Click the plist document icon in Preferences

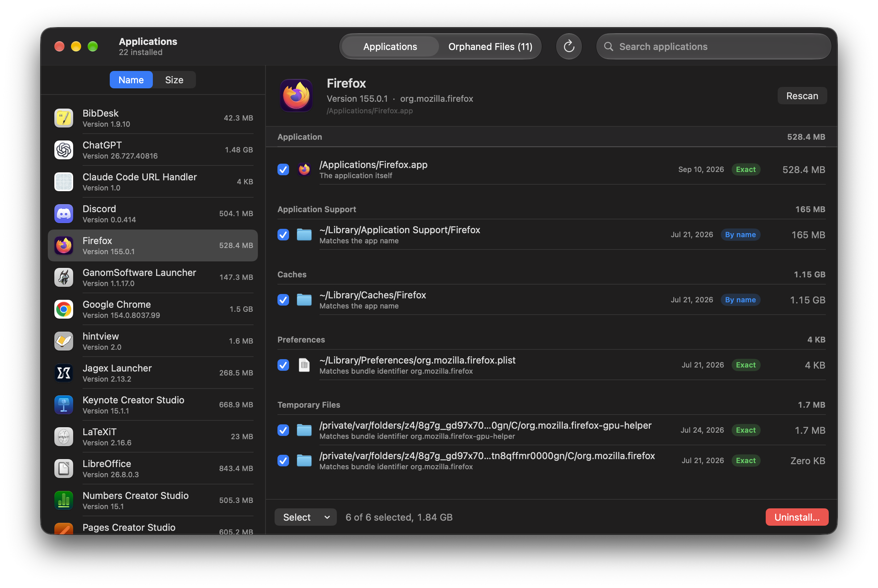(x=304, y=365)
